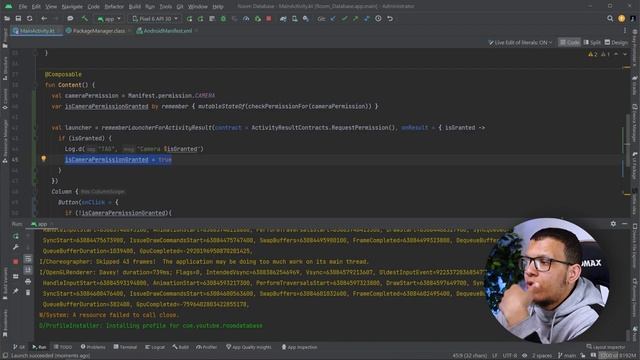Hide the Run panel with minimize icon
Viewport: 640px width, 360px height.
click(624, 224)
